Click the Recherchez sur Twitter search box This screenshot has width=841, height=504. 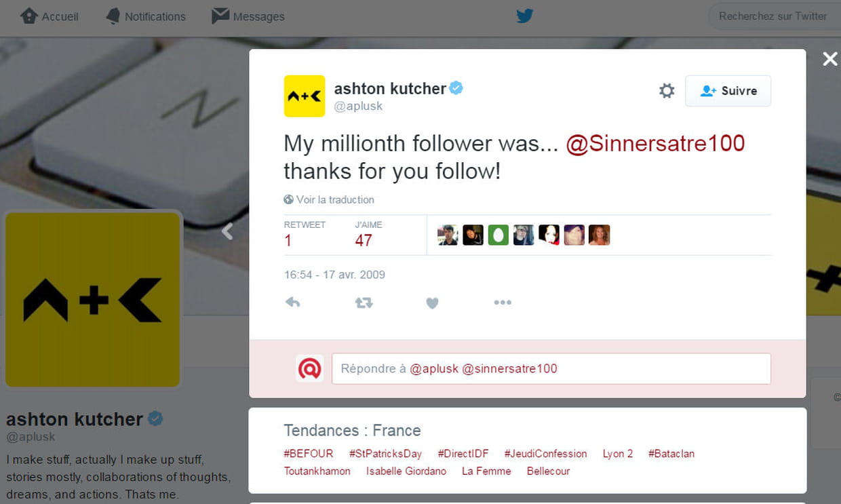[773, 16]
